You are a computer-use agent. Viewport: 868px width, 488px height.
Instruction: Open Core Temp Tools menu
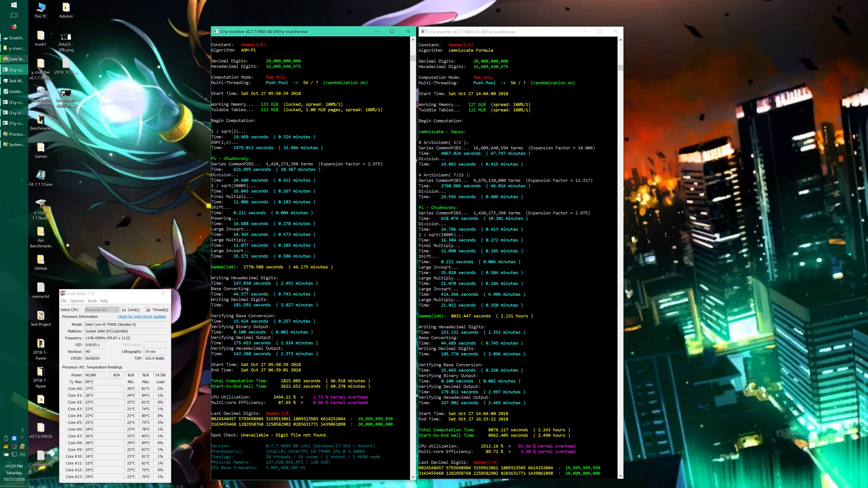coord(92,301)
